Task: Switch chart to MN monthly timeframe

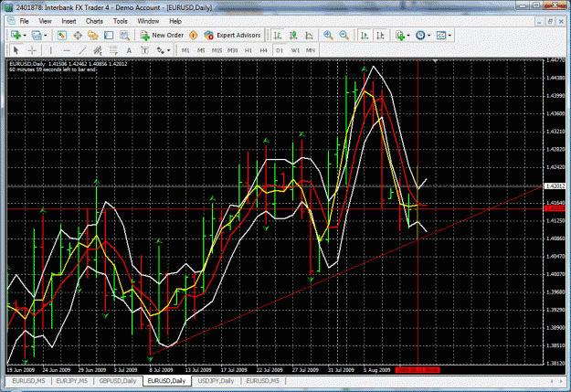Action: [x=311, y=50]
